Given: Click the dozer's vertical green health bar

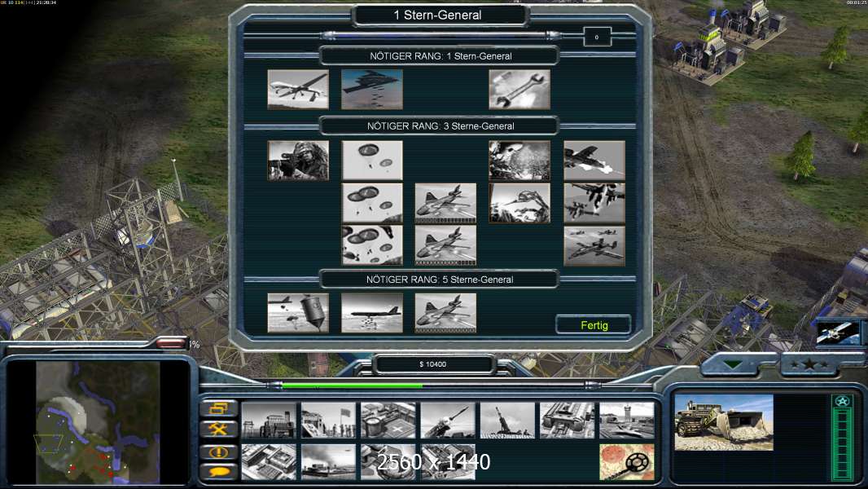Looking at the screenshot, I should pos(842,443).
